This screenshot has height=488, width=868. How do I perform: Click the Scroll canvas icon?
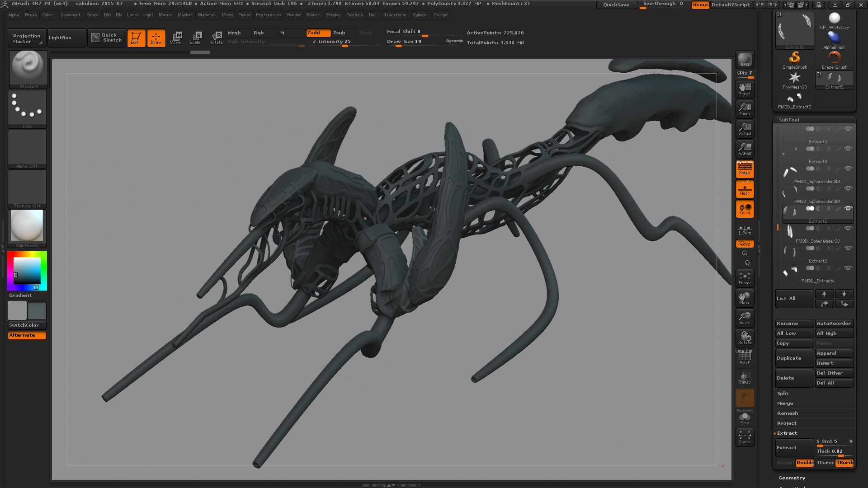pyautogui.click(x=745, y=89)
